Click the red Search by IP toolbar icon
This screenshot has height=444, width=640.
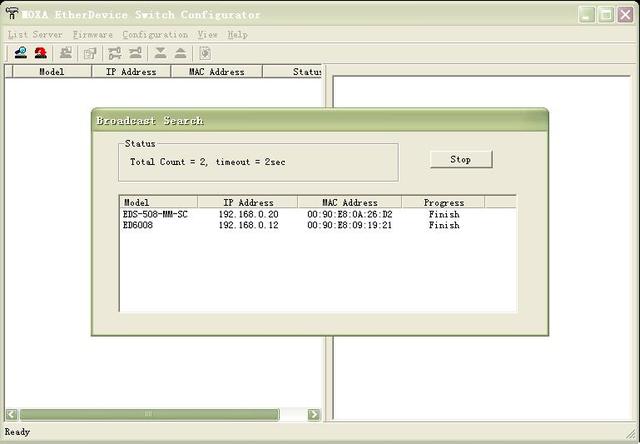pos(40,53)
